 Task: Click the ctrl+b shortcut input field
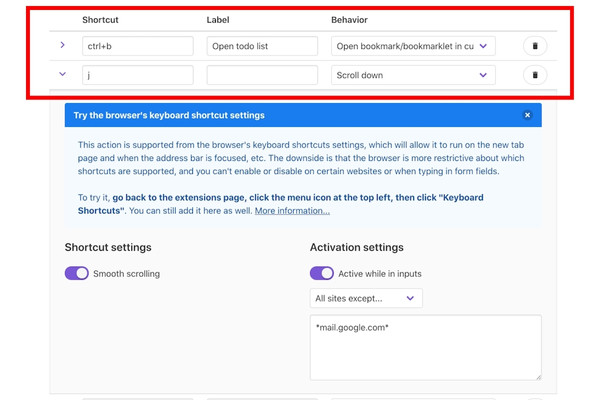pos(138,46)
